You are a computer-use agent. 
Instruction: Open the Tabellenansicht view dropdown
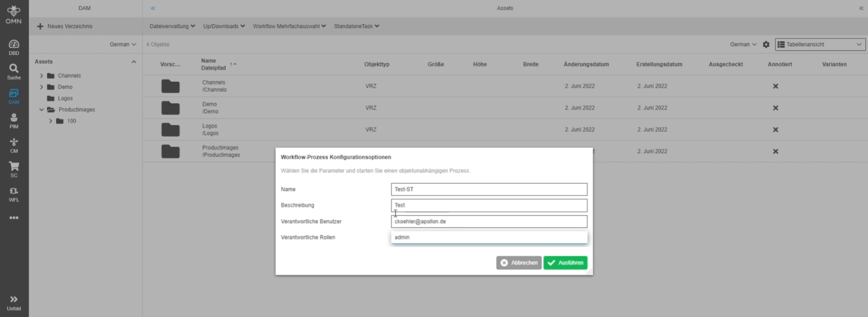(x=820, y=44)
